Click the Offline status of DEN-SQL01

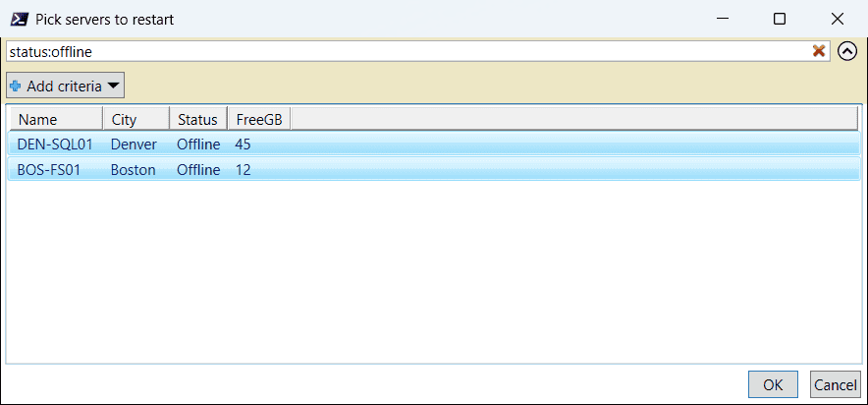tap(198, 145)
